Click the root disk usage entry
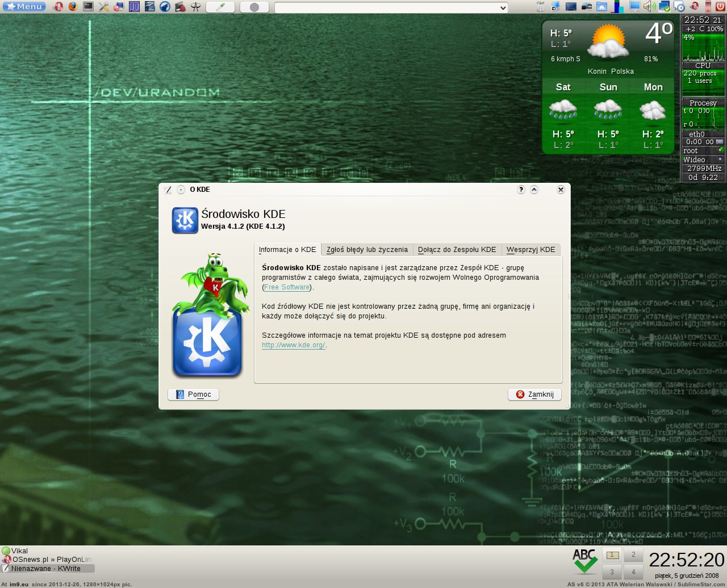727x588 pixels. click(x=703, y=150)
